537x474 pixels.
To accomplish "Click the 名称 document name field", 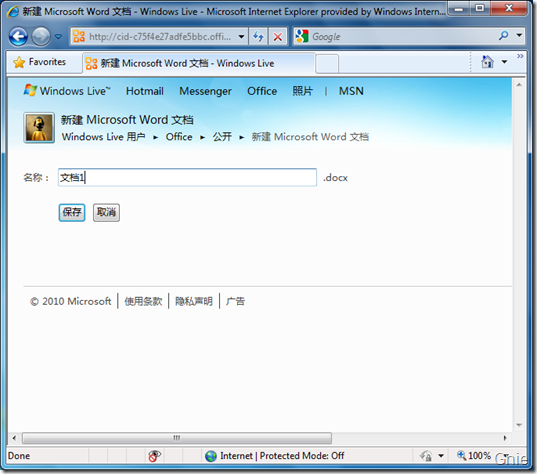I will pos(187,177).
